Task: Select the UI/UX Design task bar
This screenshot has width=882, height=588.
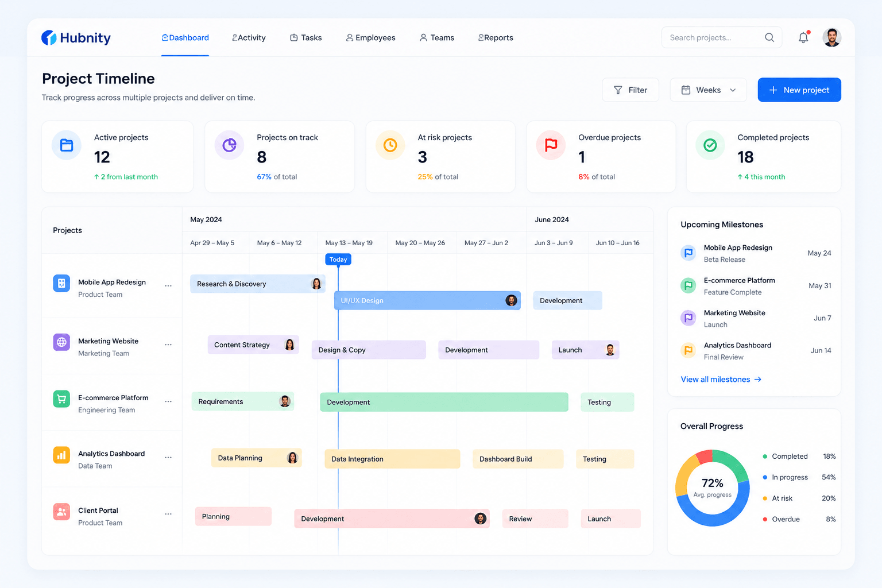Action: pos(427,300)
